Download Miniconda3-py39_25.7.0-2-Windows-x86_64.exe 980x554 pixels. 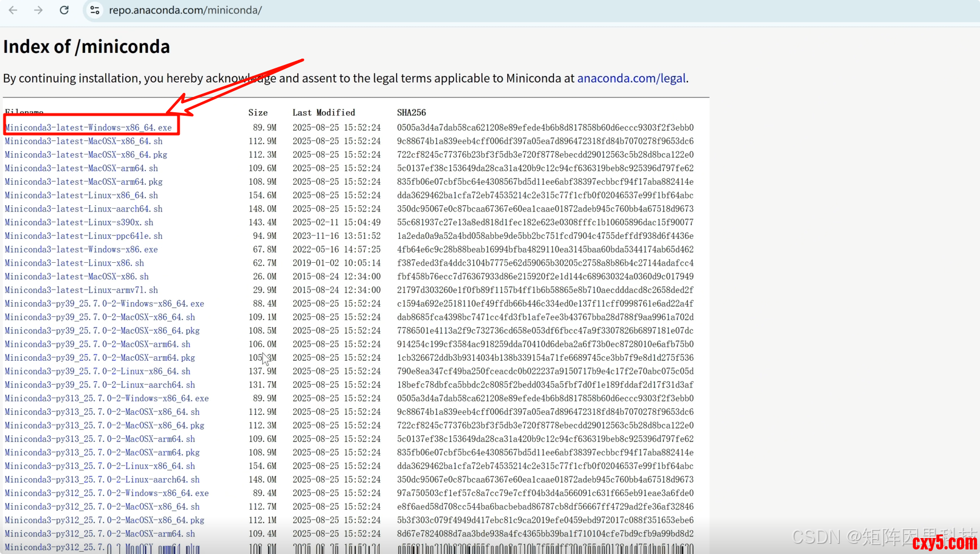[x=104, y=304]
